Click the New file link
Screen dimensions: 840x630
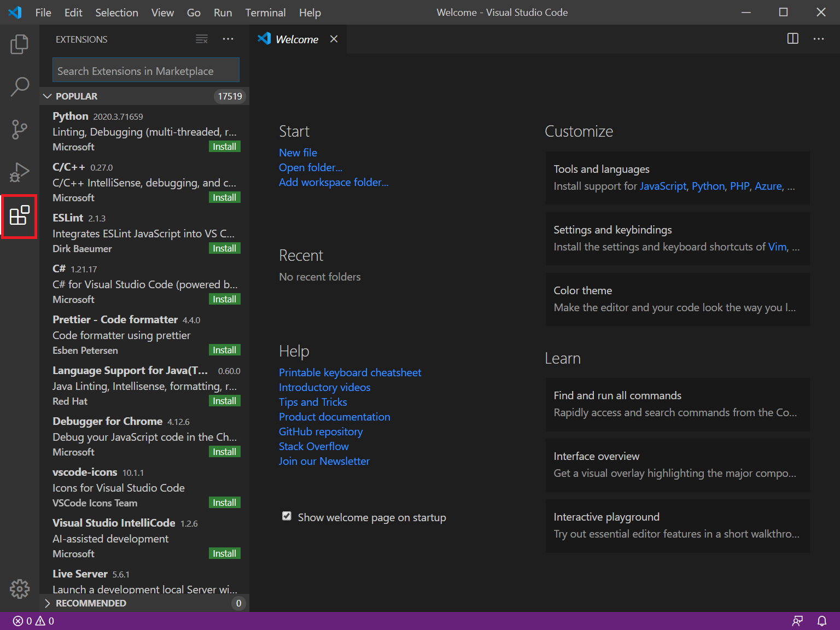[298, 153]
